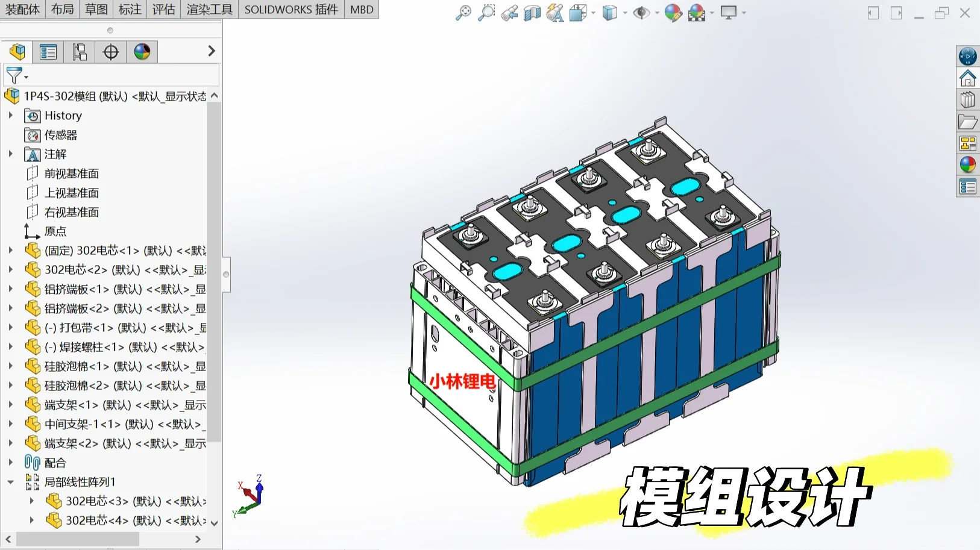Select the 硅胶泡棉<2> component
This screenshot has height=550, width=980.
tap(115, 385)
